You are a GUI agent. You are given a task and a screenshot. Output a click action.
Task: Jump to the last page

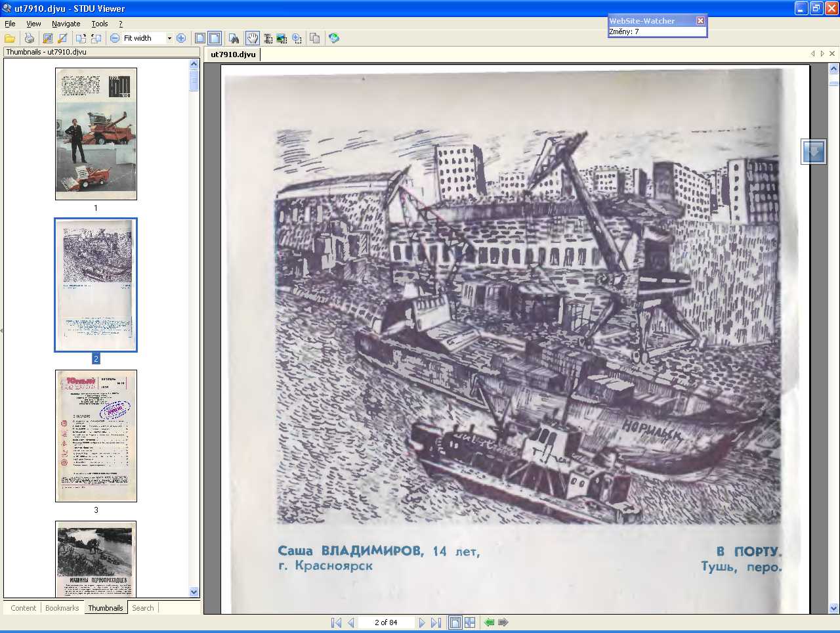tap(436, 622)
